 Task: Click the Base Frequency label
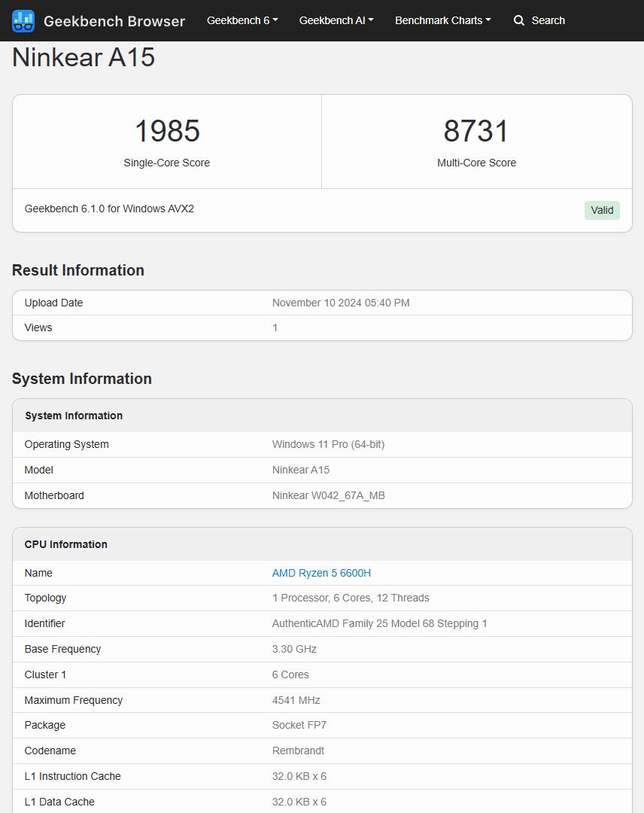pos(62,649)
